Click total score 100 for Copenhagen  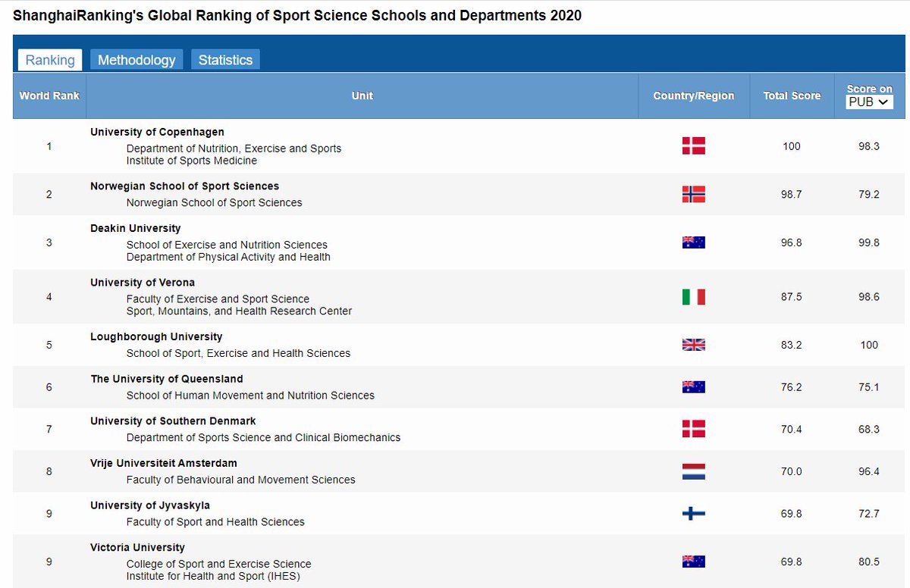[792, 146]
